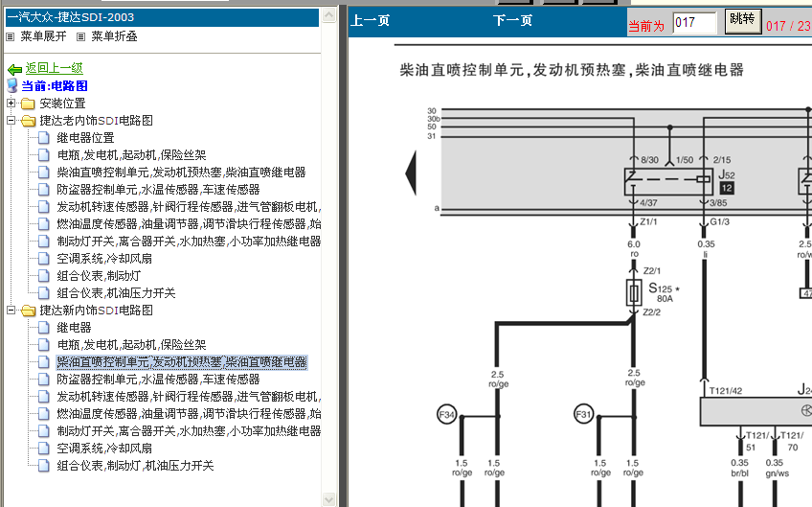Click the 安装位置 folder icon
The width and height of the screenshot is (812, 507).
point(28,104)
